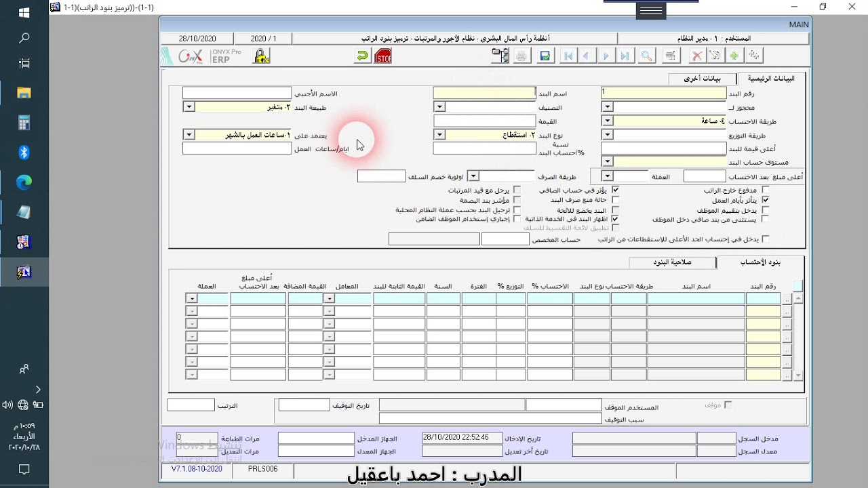Image resolution: width=868 pixels, height=488 pixels.
Task: Click 'اسم البند' input field
Action: point(484,93)
